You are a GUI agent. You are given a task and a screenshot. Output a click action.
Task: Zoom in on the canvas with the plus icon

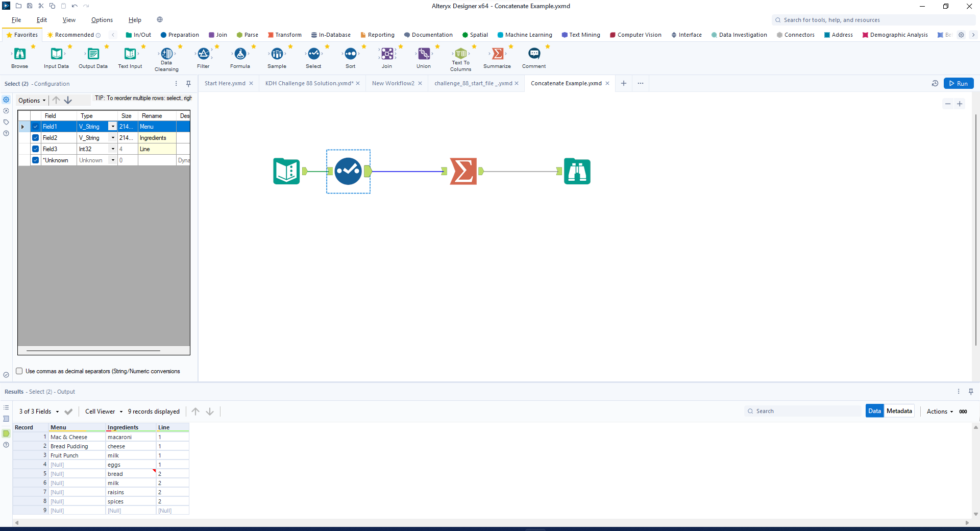[x=960, y=104]
